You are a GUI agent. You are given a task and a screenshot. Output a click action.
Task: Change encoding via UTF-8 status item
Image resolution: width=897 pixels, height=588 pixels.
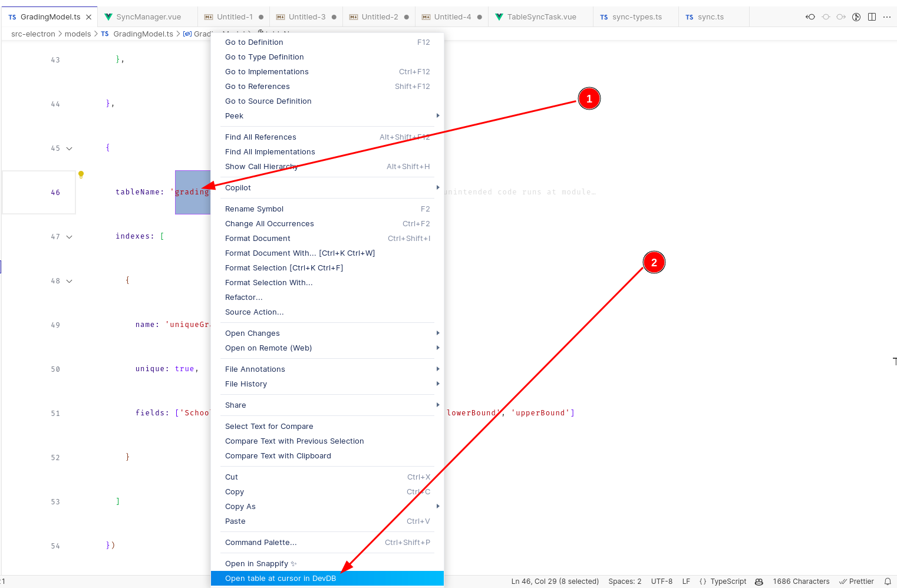pos(662,582)
